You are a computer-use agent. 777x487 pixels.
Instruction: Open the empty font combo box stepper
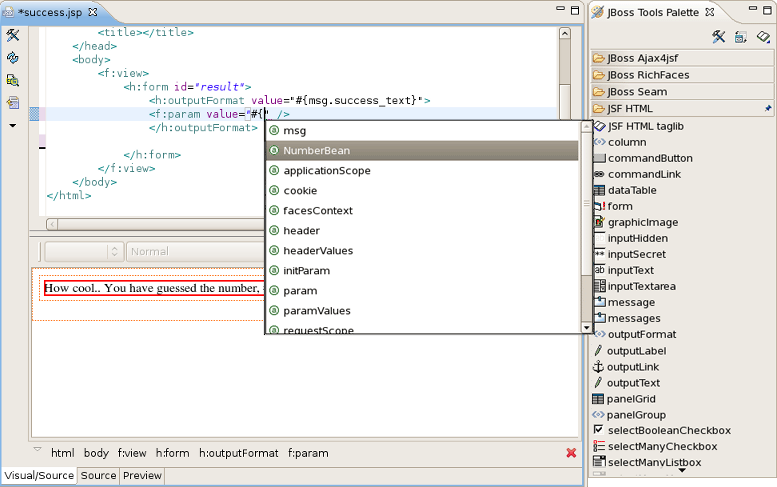pyautogui.click(x=114, y=252)
